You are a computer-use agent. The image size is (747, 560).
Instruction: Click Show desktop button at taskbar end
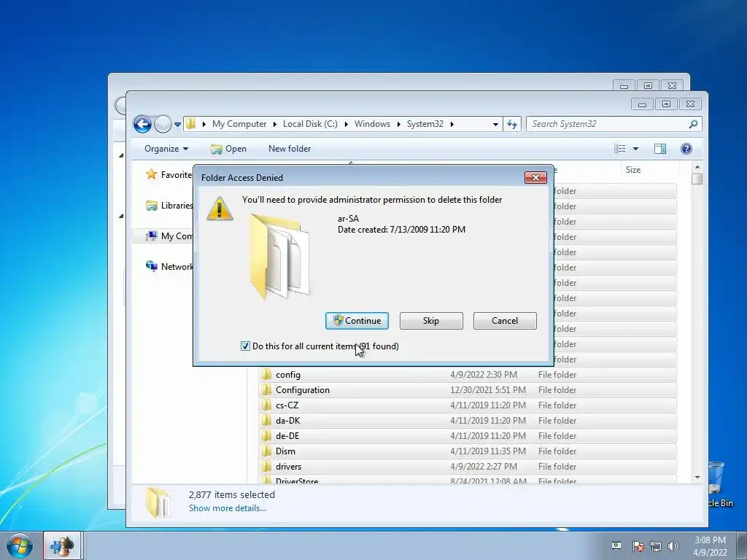pos(742,545)
